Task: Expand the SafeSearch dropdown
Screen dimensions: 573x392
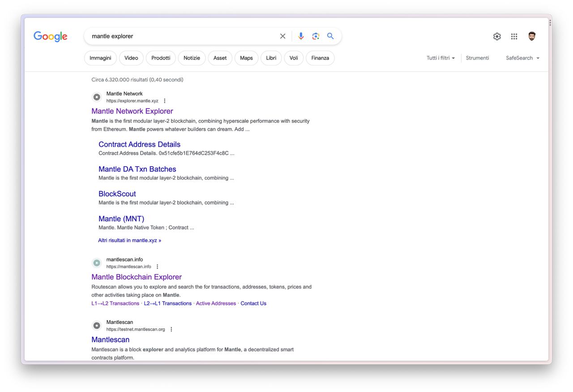Action: [x=522, y=58]
